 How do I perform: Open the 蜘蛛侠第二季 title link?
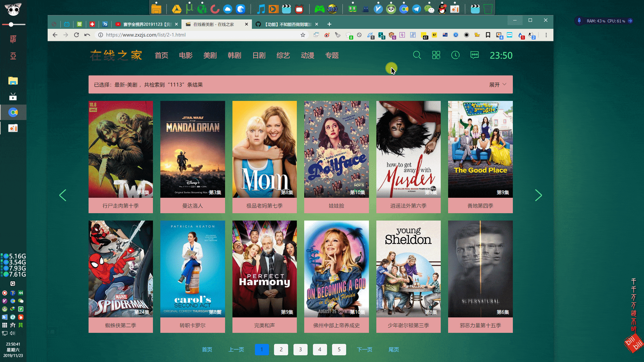pos(121,325)
